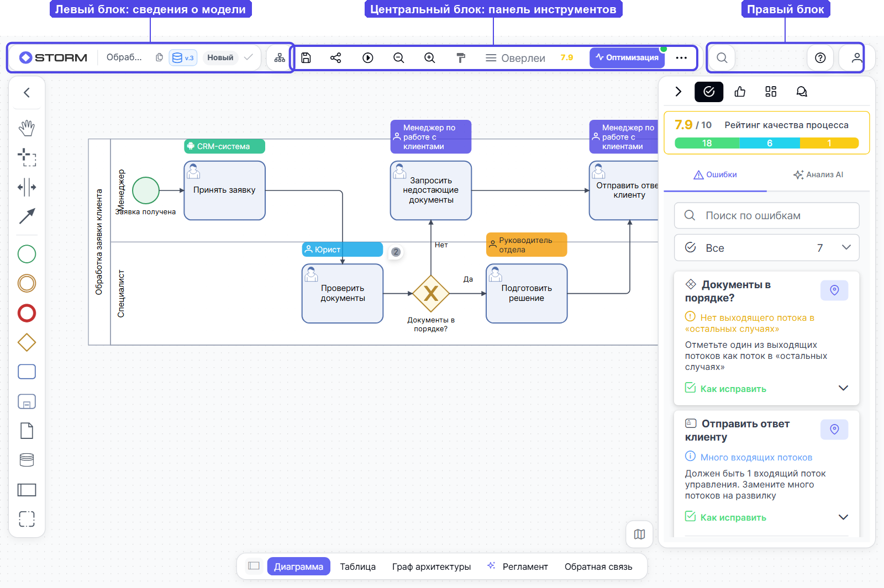
Task: Save the model with the floppy icon
Action: click(x=306, y=58)
